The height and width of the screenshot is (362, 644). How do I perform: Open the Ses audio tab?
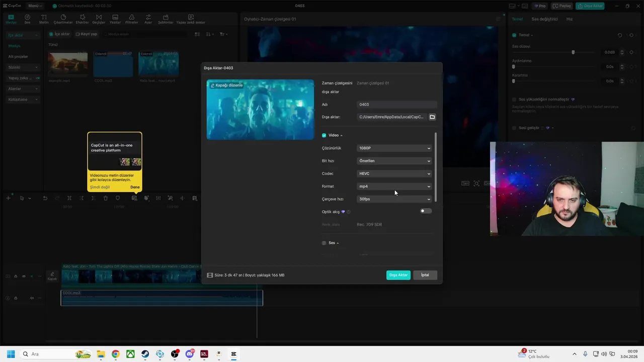pyautogui.click(x=27, y=19)
